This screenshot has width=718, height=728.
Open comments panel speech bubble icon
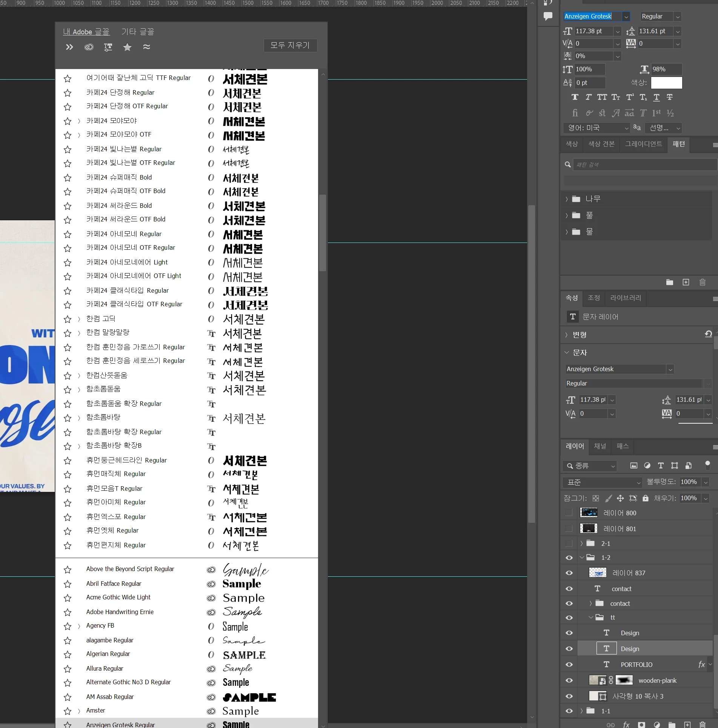pyautogui.click(x=548, y=16)
